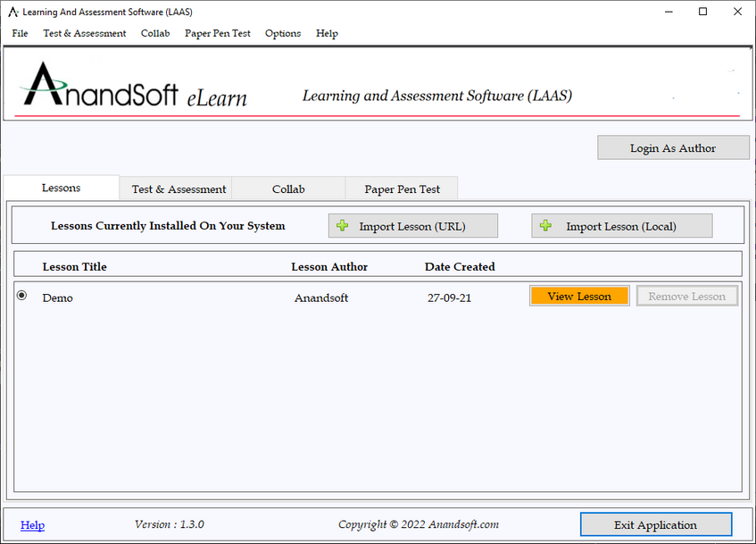The height and width of the screenshot is (544, 756).
Task: Switch to the Paper Pen Test tab
Action: click(x=403, y=189)
